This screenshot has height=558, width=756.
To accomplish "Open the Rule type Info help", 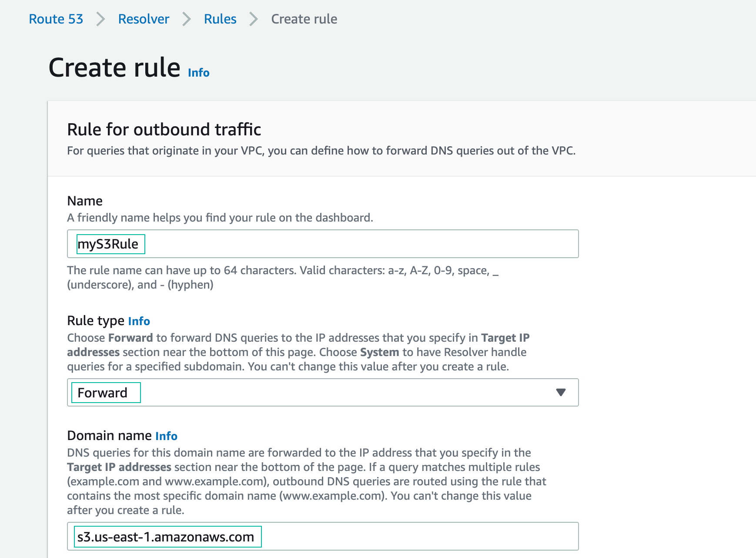I will (x=138, y=321).
